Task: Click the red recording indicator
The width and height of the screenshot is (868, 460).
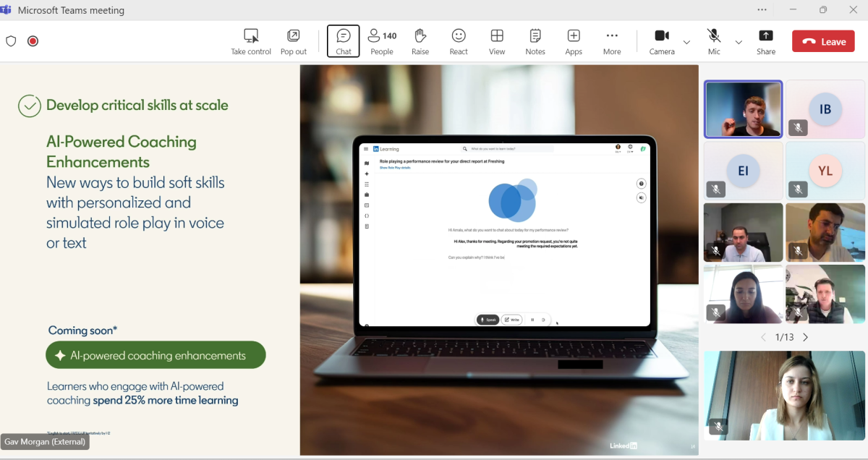Action: (x=33, y=41)
